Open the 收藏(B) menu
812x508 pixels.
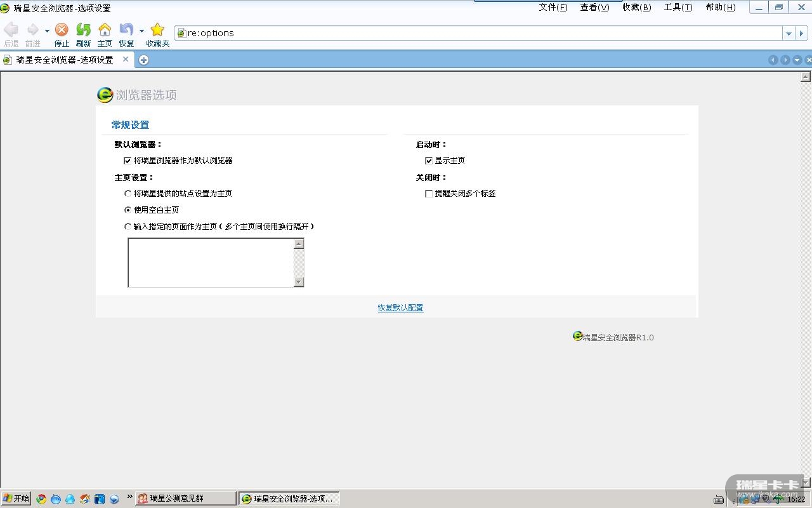(x=636, y=8)
